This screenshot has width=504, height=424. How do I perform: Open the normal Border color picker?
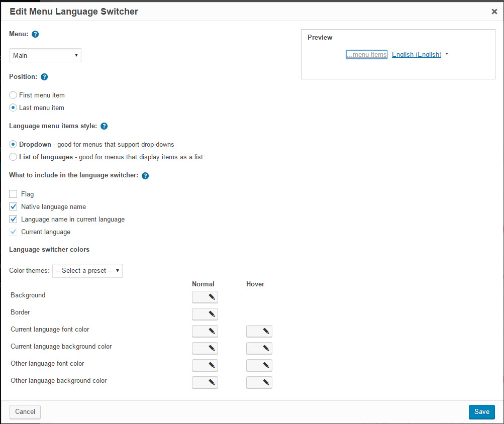pos(205,314)
